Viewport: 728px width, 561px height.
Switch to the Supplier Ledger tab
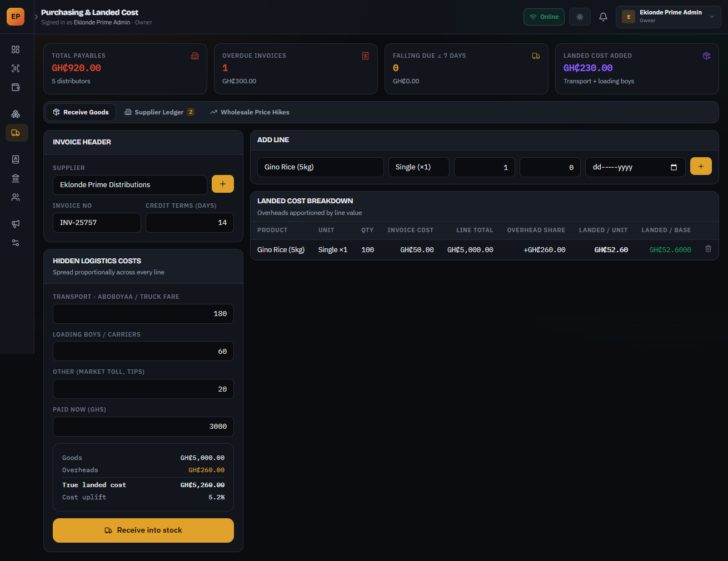pos(159,112)
